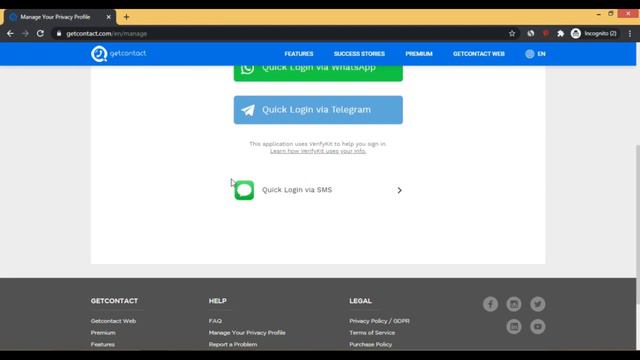Open Getcontact YouTube channel icon in footer
The height and width of the screenshot is (360, 640).
pyautogui.click(x=538, y=327)
